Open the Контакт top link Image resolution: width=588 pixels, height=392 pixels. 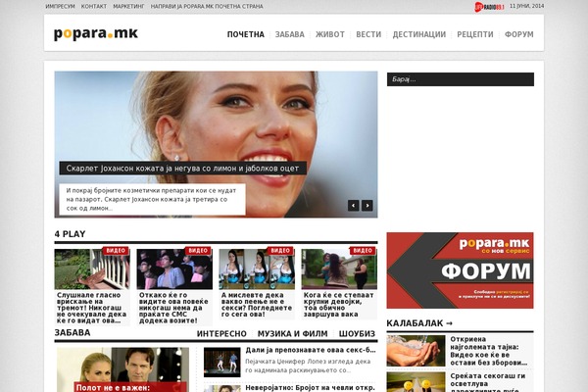click(94, 6)
